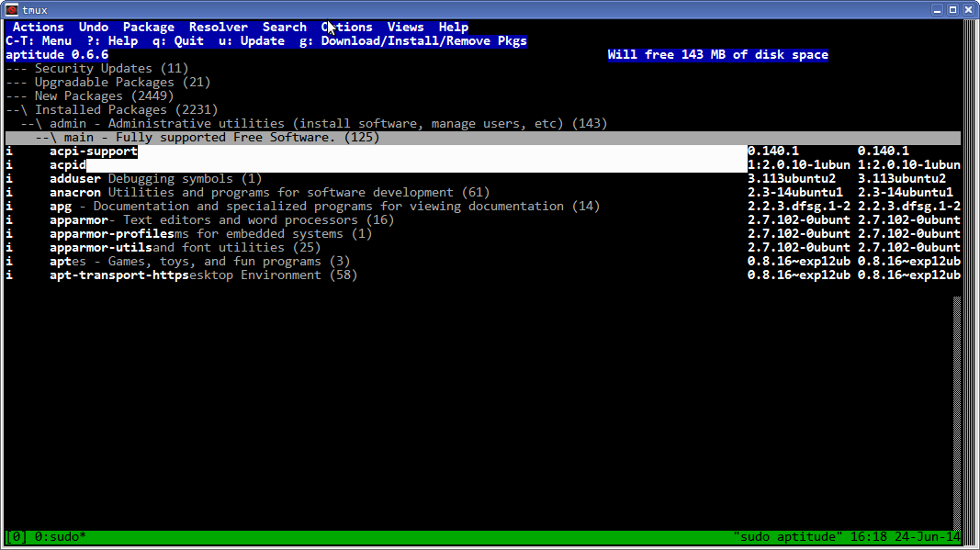980x550 pixels.
Task: Click the status bar 'sudo aptitude' title
Action: (x=787, y=537)
